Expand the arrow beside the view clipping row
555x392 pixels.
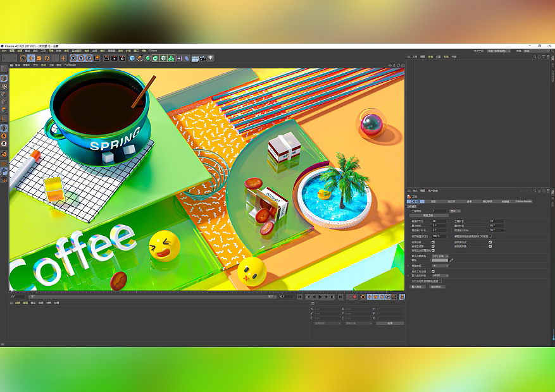(x=408, y=266)
